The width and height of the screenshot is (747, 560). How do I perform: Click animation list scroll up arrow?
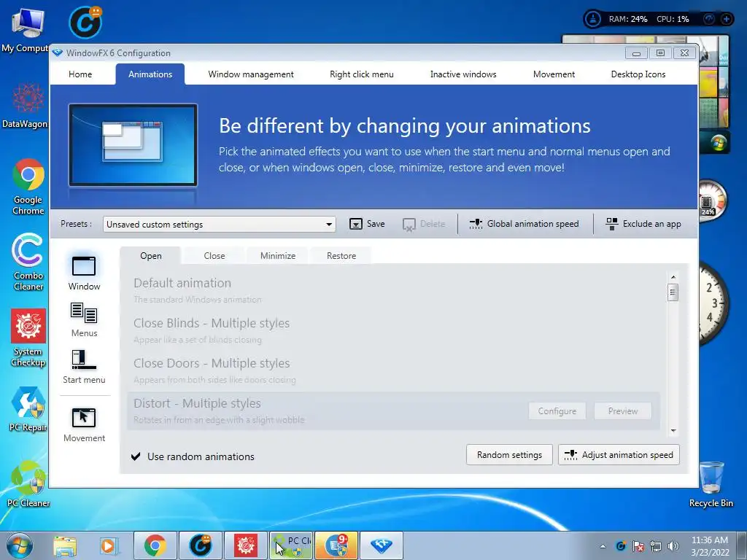(x=673, y=277)
